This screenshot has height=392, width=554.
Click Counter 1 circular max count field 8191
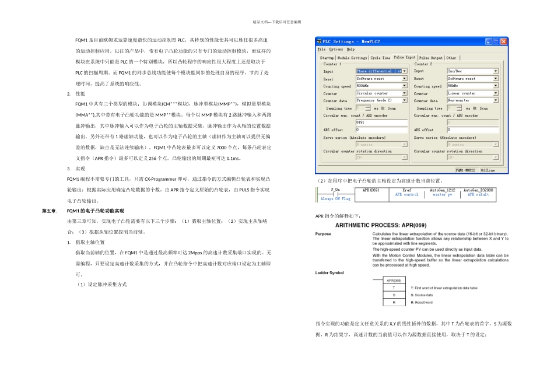coord(381,123)
